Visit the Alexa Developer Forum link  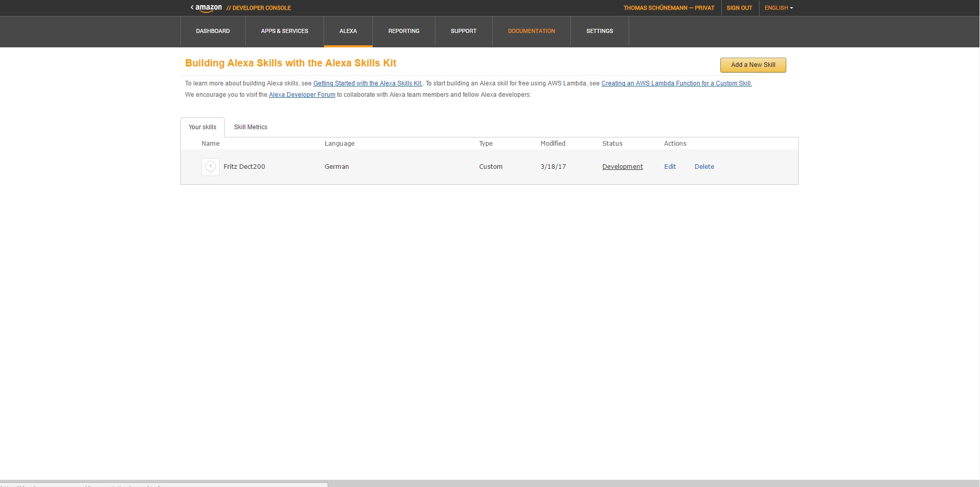302,95
